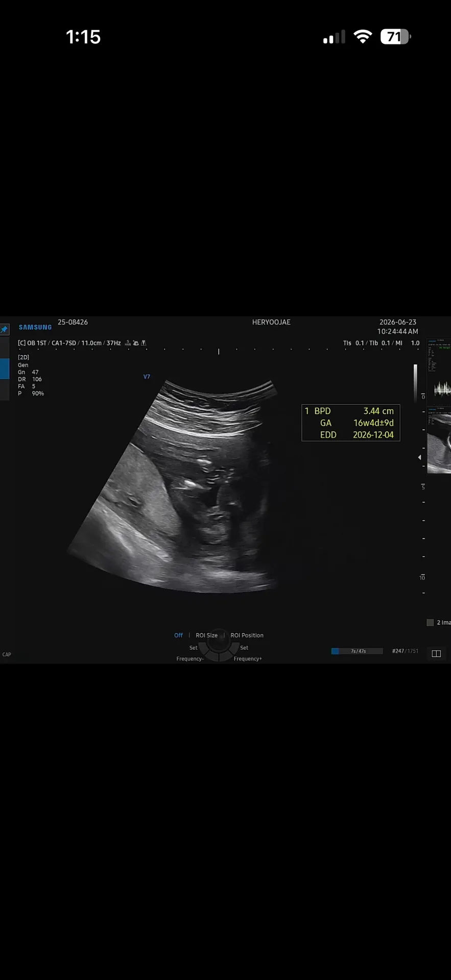Select the Doppler waveform thumbnail
Screen dimensions: 451x980
(x=439, y=372)
